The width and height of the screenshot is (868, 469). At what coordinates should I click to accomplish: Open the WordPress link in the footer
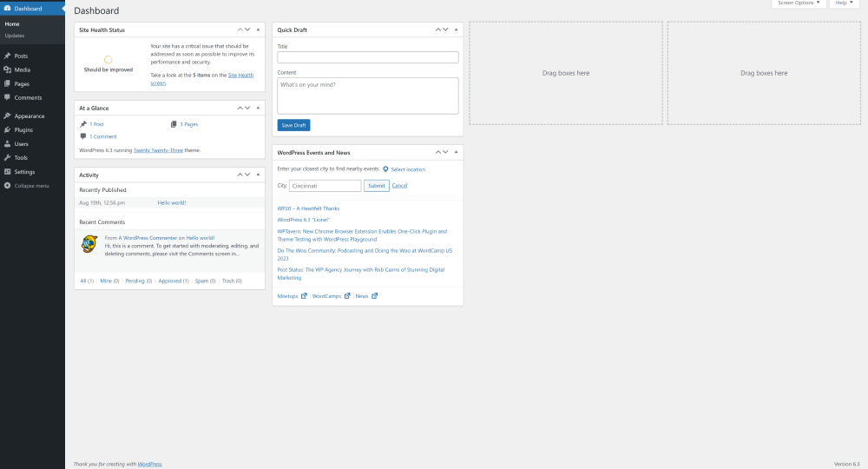pos(149,464)
